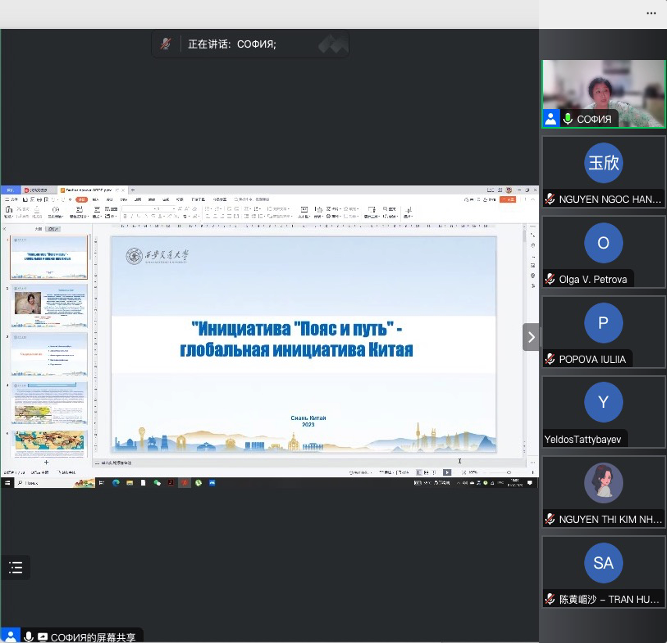The width and height of the screenshot is (667, 643).
Task: Click muted mic icon on NGUYEN THI KIM NH tile
Action: tap(550, 519)
